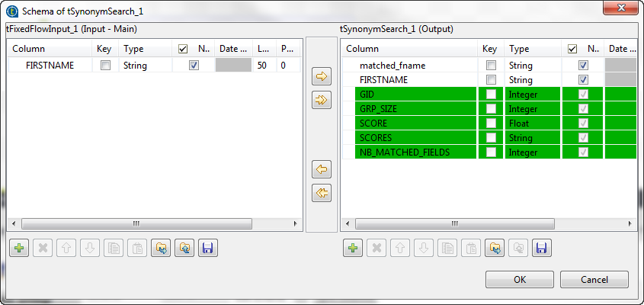Click output table horizontal scrollbar thumb
The width and height of the screenshot is (644, 305).
click(x=455, y=223)
